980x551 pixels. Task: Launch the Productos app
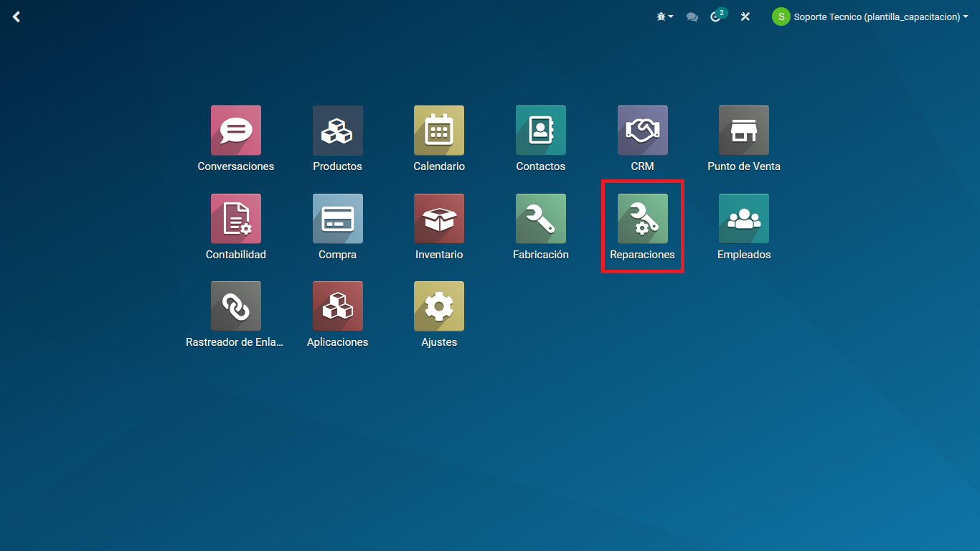tap(337, 131)
